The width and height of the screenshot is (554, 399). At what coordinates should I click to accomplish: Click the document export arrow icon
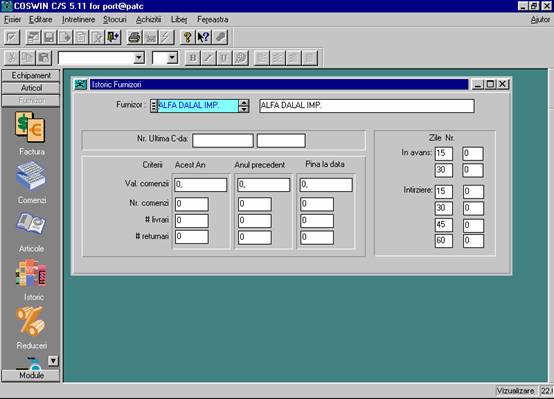coord(65,37)
